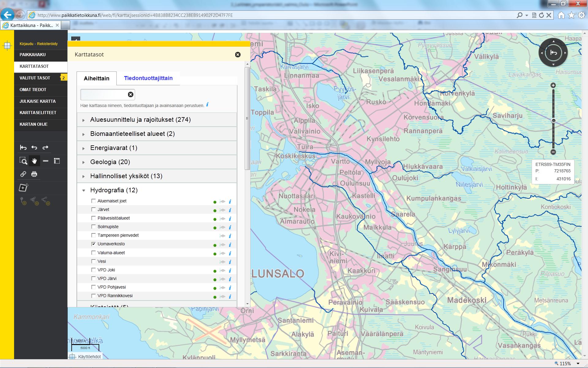Select the ruler distance measure tool
Image resolution: width=588 pixels, height=368 pixels.
[46, 161]
